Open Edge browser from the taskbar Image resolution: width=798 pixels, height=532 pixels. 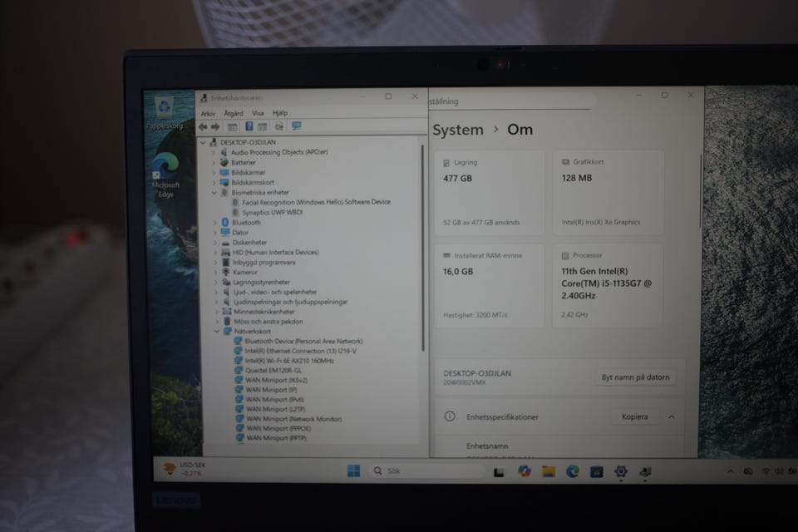[573, 471]
